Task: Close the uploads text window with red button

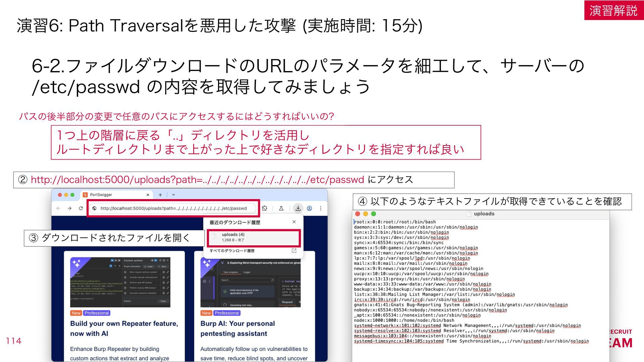Action: click(358, 214)
